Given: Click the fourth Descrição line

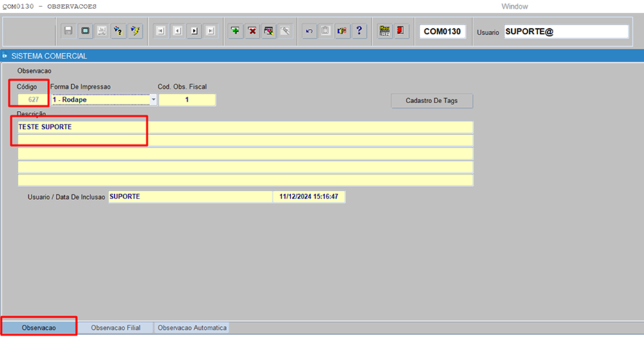Looking at the screenshot, I should click(x=246, y=167).
